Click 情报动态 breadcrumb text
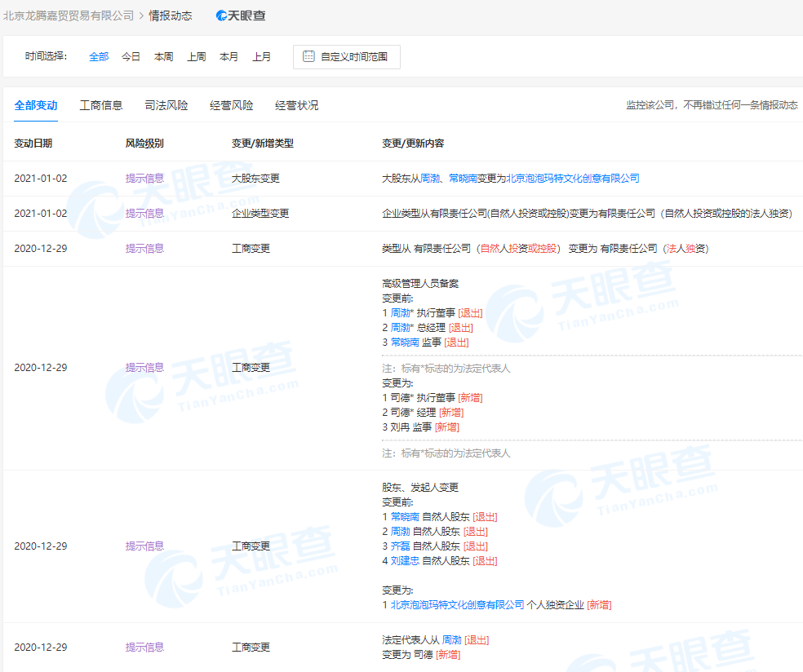Viewport: 803px width, 672px height. pyautogui.click(x=171, y=15)
